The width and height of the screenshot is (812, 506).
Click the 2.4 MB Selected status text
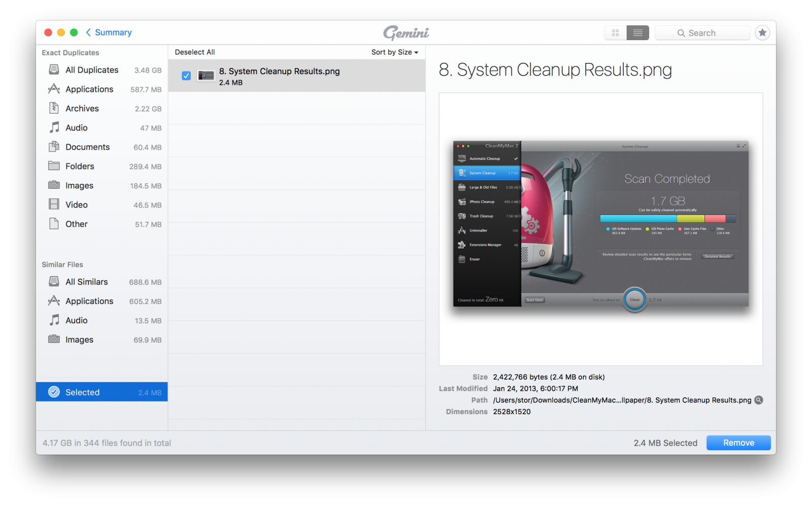click(665, 443)
